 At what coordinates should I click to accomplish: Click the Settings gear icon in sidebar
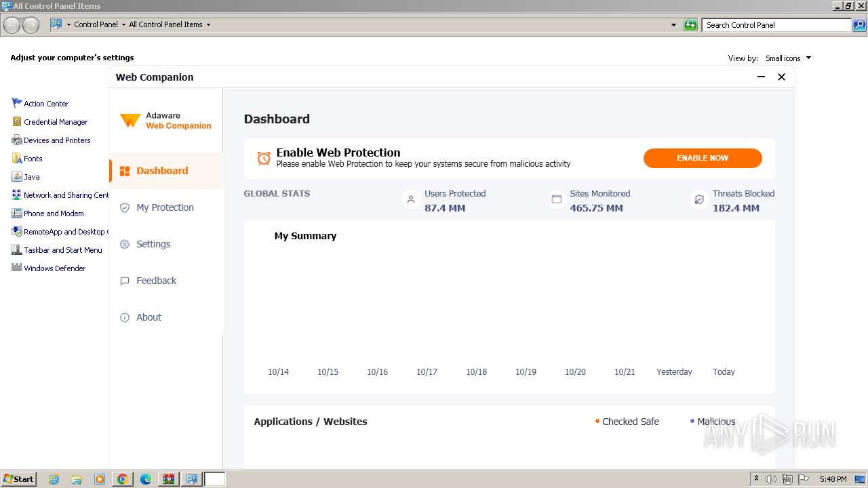click(125, 244)
